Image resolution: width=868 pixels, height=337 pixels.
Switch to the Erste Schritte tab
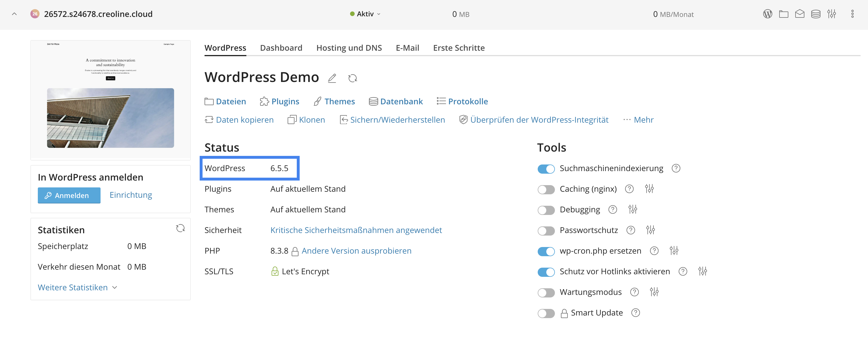459,48
